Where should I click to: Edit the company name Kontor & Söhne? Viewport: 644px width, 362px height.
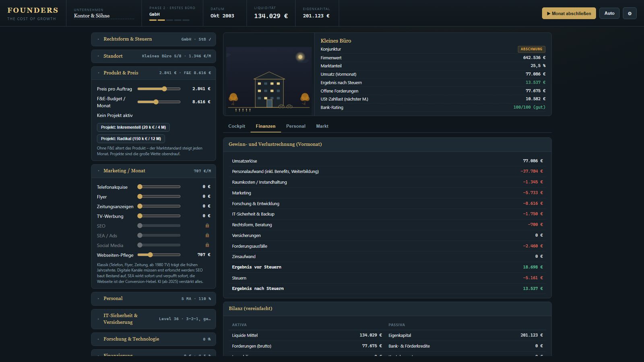(x=104, y=16)
